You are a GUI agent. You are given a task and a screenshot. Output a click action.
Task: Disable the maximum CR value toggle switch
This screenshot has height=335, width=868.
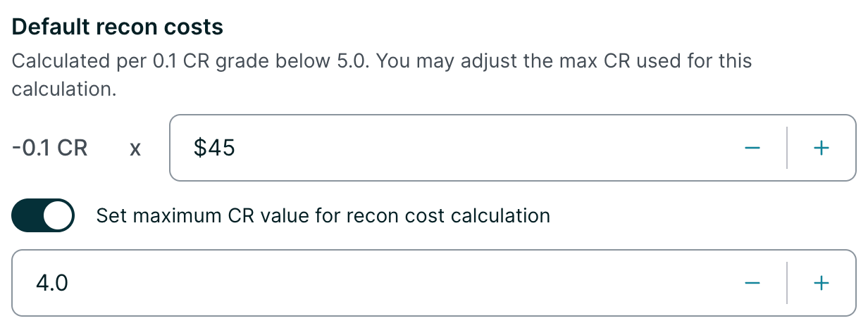43,215
